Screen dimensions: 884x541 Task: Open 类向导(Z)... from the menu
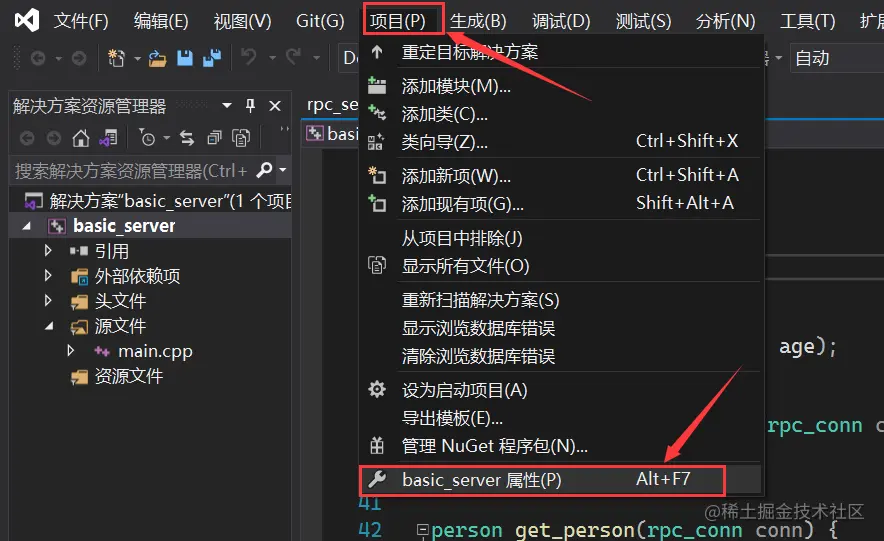click(x=560, y=141)
